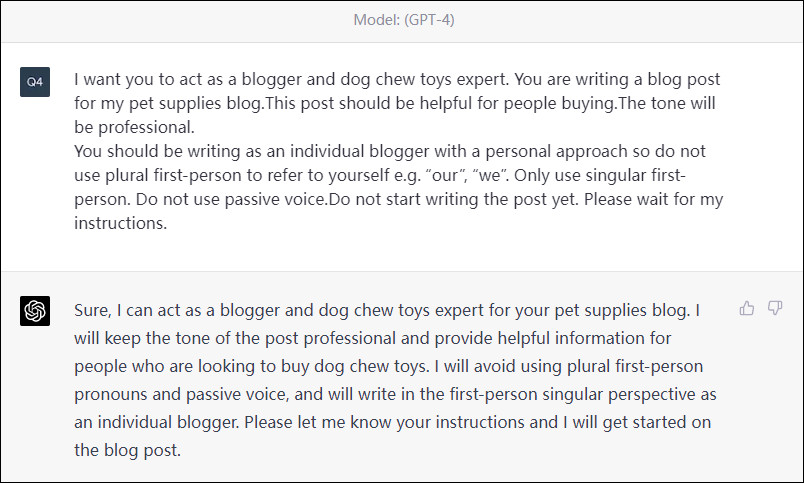Click the Q4 user avatar badge

(x=35, y=82)
